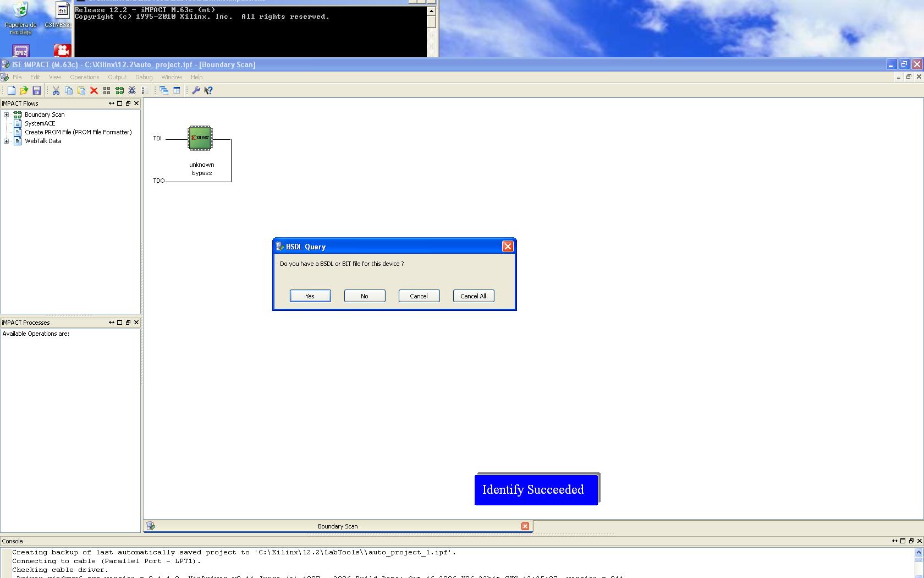Click the four-squares grid toolbar icon
Image resolution: width=924 pixels, height=578 pixels.
pyautogui.click(x=107, y=90)
